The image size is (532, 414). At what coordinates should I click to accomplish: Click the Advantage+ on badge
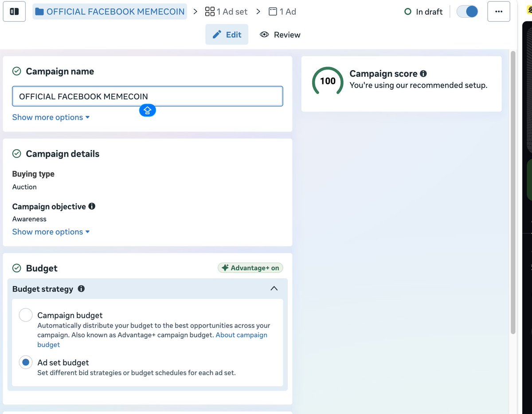click(x=250, y=268)
